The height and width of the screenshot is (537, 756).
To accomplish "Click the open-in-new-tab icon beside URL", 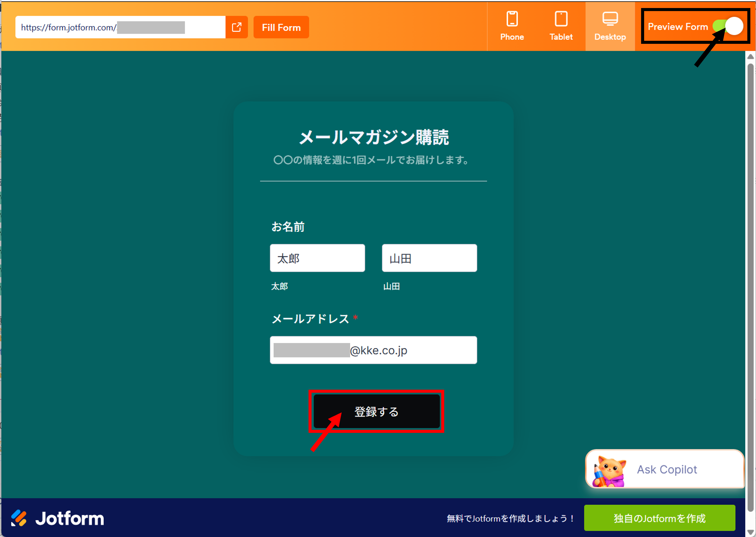I will point(236,27).
